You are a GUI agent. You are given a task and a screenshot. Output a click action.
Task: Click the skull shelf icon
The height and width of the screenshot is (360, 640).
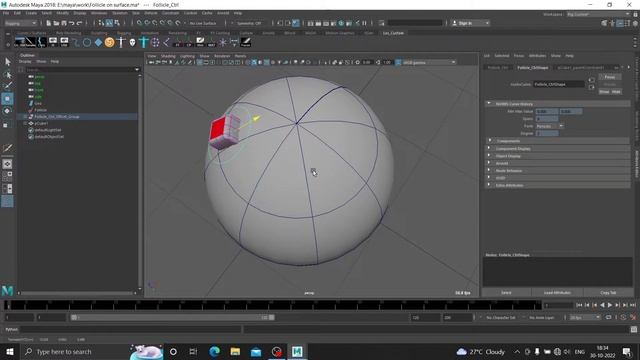[x=132, y=42]
